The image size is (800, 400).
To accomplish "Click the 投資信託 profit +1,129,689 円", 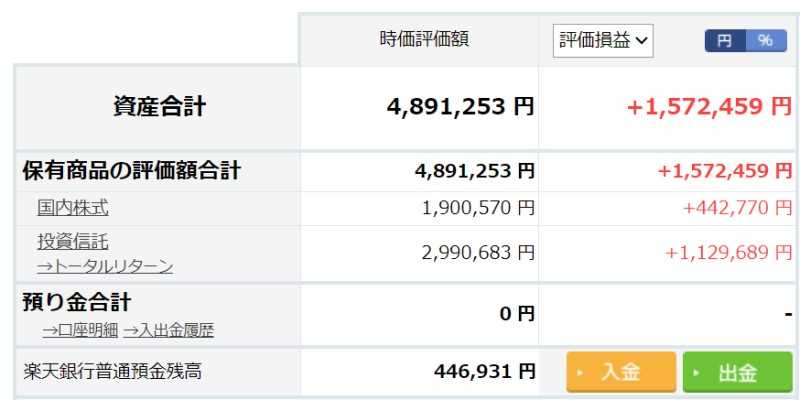I will (x=728, y=253).
